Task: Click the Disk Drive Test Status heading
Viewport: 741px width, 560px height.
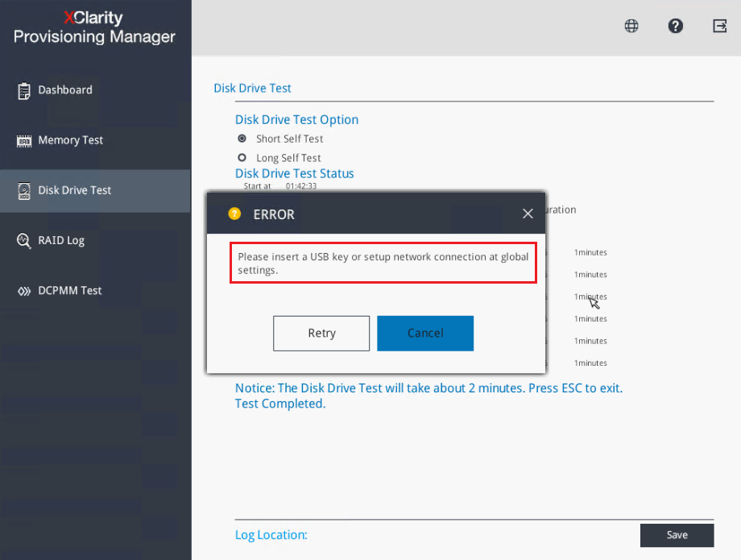Action: [295, 173]
